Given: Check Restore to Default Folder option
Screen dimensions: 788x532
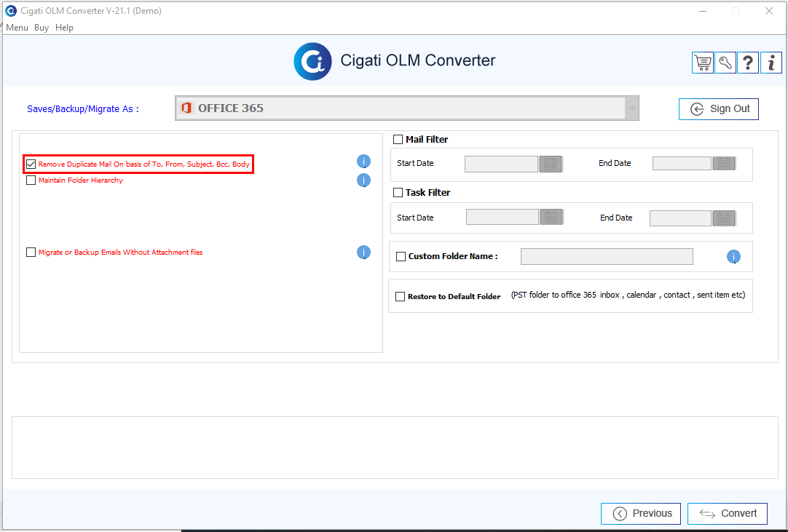Looking at the screenshot, I should (x=400, y=296).
